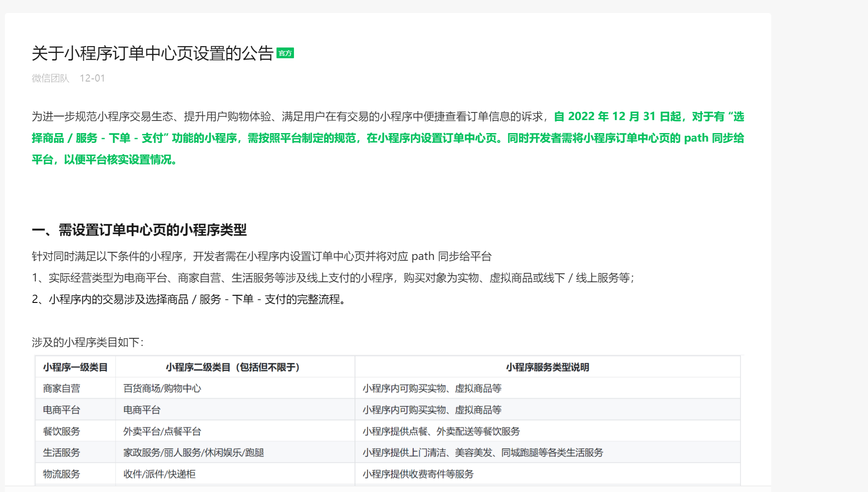Click the 外卖平台/点餐平台 cell
868x492 pixels.
[162, 432]
